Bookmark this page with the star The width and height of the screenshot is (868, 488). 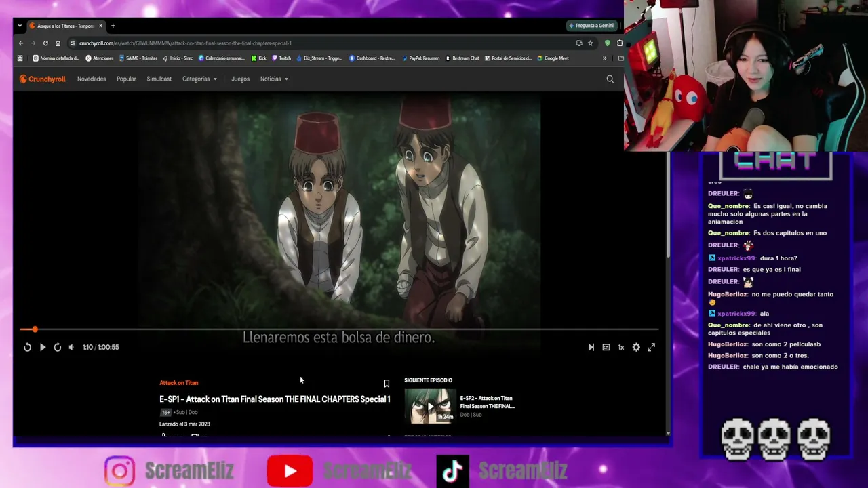[590, 43]
